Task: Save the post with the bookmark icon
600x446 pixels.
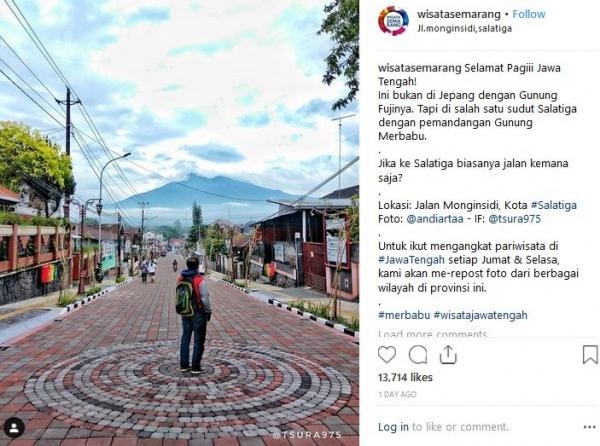Action: click(x=590, y=355)
